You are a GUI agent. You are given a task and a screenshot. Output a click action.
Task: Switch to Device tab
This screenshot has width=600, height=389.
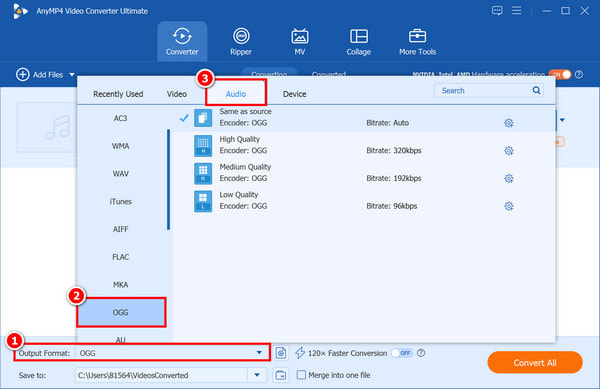pos(295,94)
